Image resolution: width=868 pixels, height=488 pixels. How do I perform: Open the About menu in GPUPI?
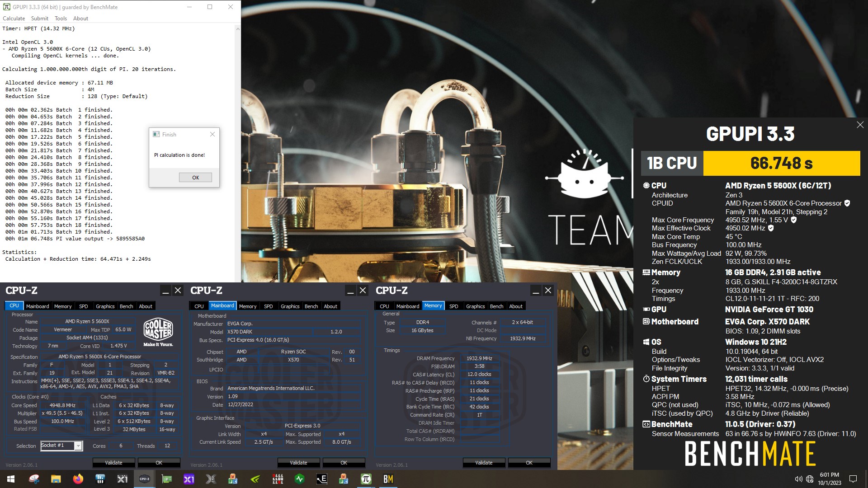80,19
